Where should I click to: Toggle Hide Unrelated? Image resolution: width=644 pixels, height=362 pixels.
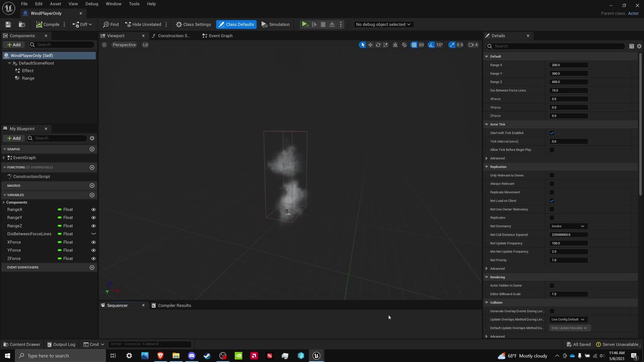click(x=143, y=24)
